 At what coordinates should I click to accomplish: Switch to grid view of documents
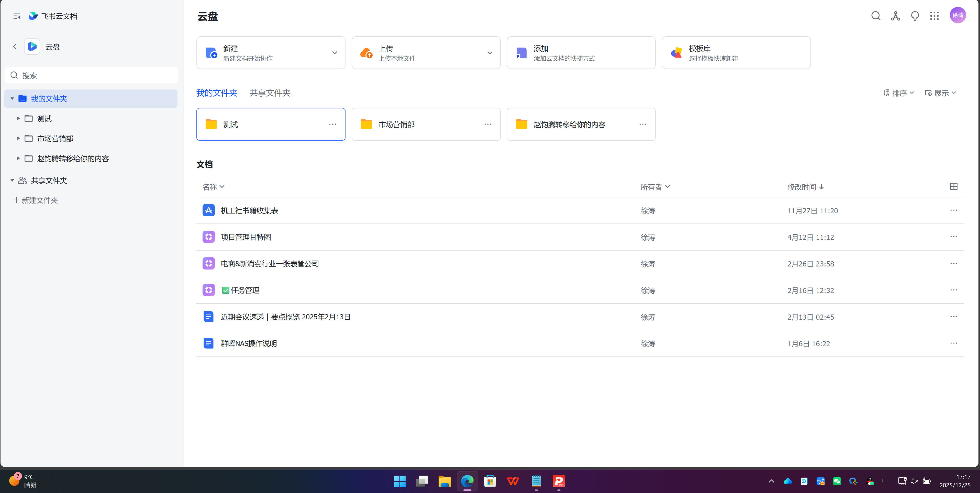(954, 186)
